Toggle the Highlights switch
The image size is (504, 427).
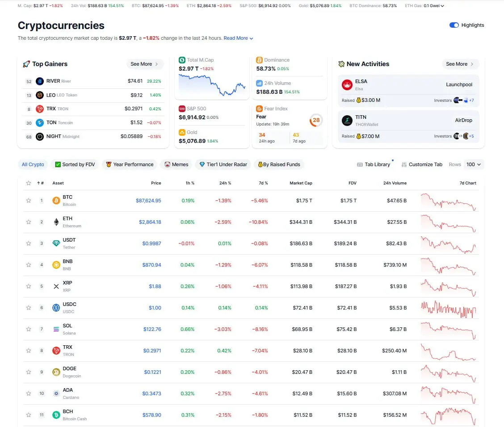(x=454, y=25)
